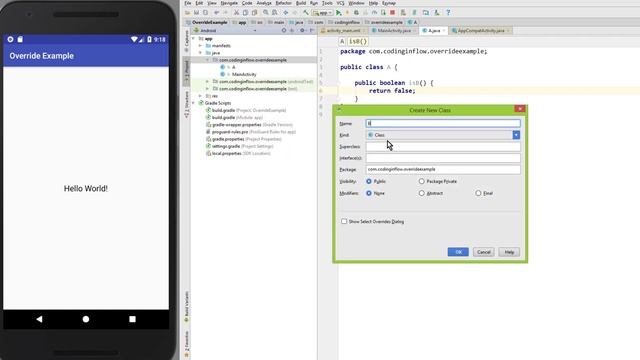Image resolution: width=640 pixels, height=360 pixels.
Task: Select proguard-rules.pro in project tree
Action: (x=230, y=132)
